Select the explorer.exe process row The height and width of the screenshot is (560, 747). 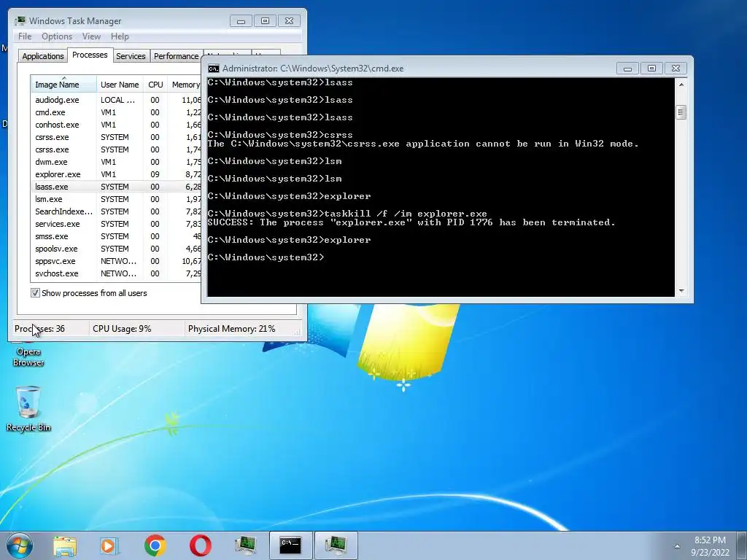(116, 174)
